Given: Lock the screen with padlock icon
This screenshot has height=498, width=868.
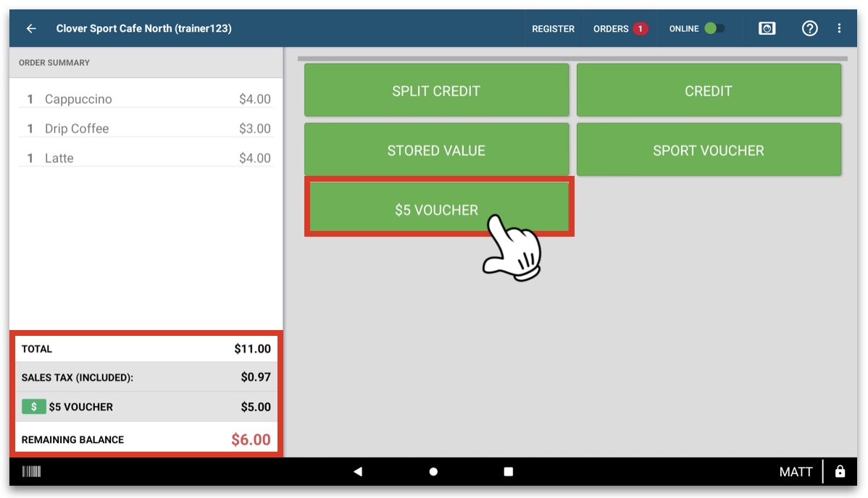Looking at the screenshot, I should click(x=840, y=471).
